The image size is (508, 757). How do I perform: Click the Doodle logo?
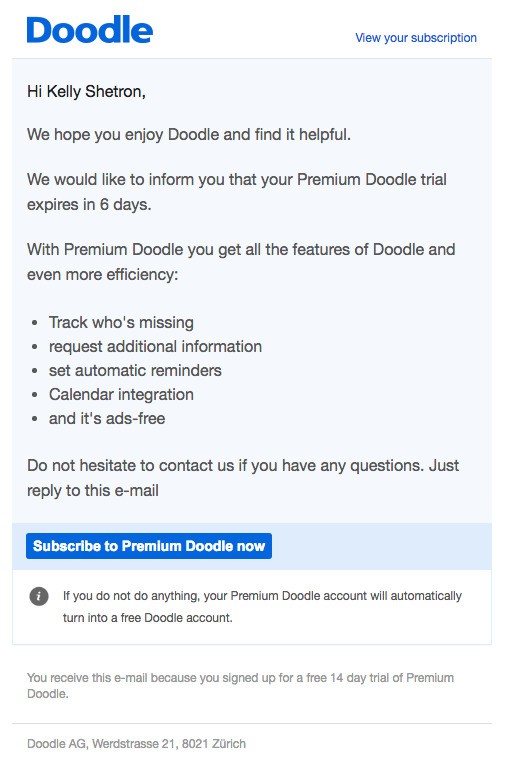pos(90,29)
